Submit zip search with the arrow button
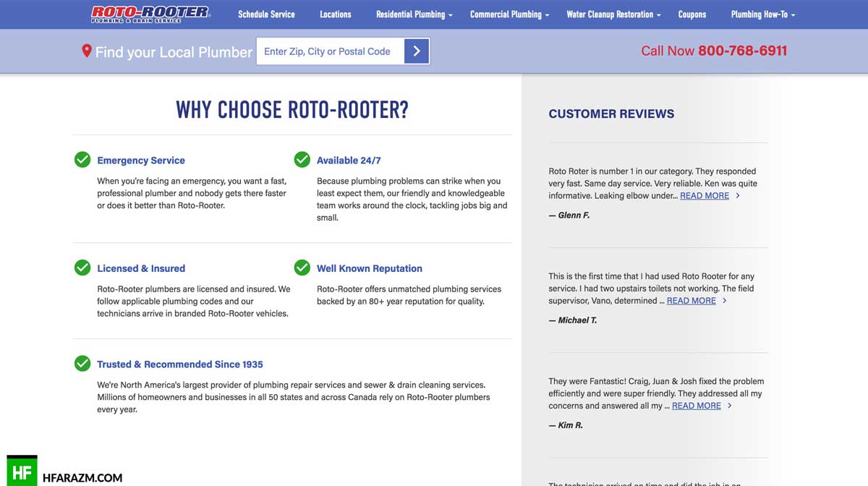The width and height of the screenshot is (868, 486). coord(417,51)
